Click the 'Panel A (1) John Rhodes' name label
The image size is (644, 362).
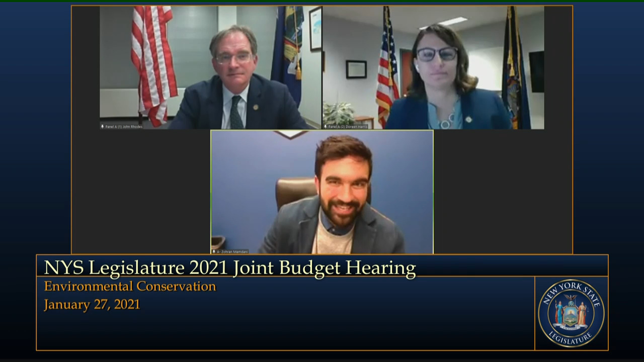coord(124,127)
